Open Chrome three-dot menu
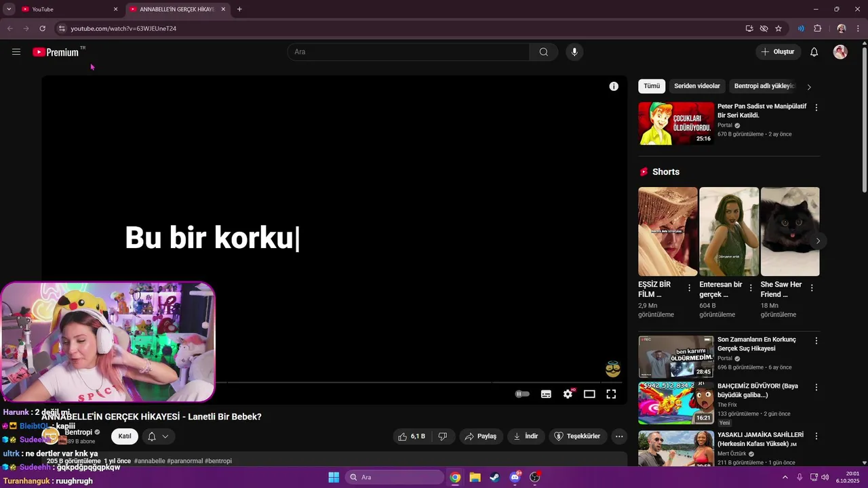The image size is (868, 488). pyautogui.click(x=858, y=28)
